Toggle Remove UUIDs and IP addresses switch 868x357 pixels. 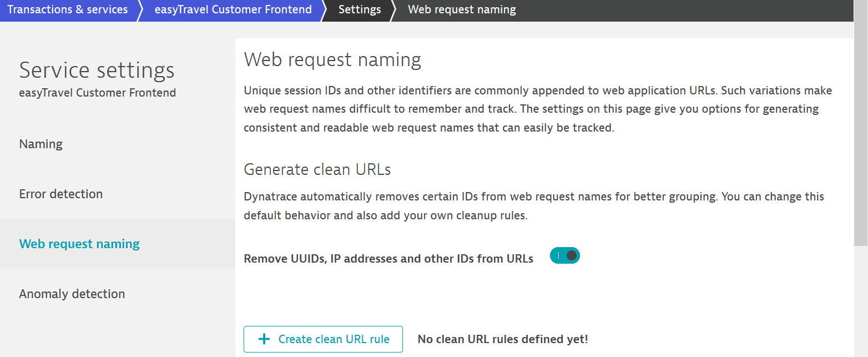click(565, 256)
